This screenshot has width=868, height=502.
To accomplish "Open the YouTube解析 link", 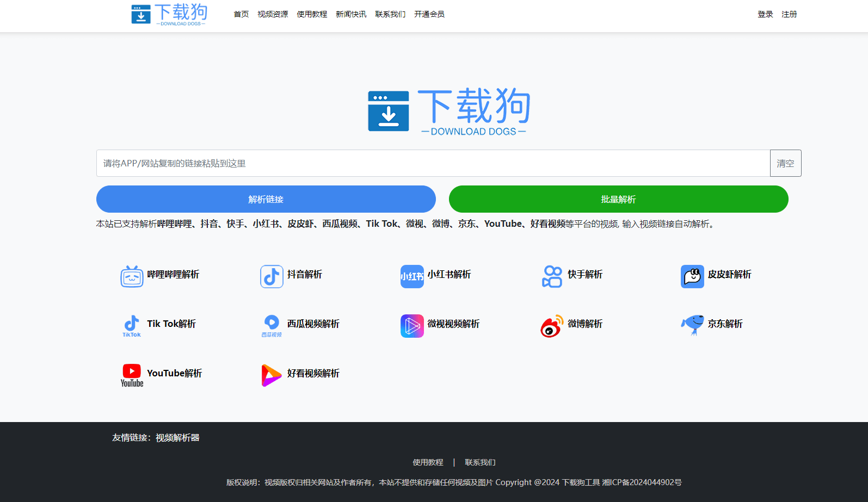I will tap(175, 373).
